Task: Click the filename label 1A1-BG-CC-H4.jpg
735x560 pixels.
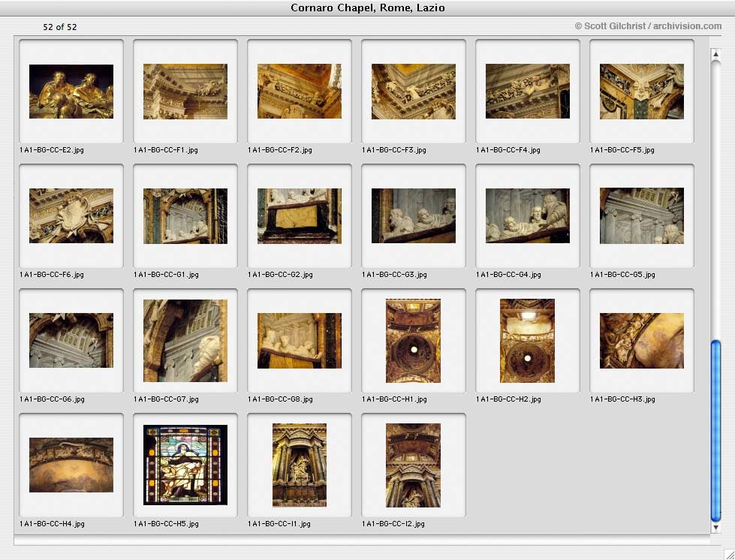Action: pyautogui.click(x=52, y=524)
